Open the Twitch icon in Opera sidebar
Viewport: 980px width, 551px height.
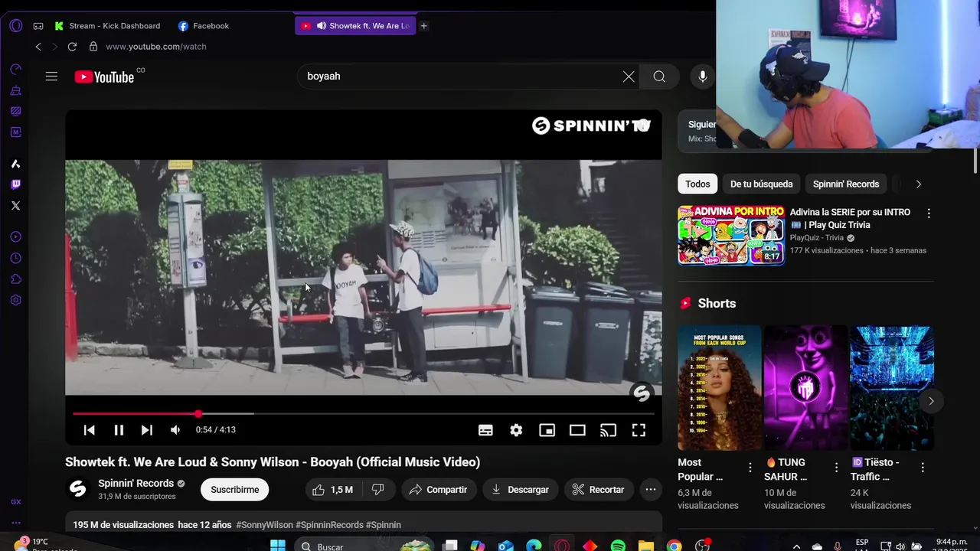[x=15, y=184]
